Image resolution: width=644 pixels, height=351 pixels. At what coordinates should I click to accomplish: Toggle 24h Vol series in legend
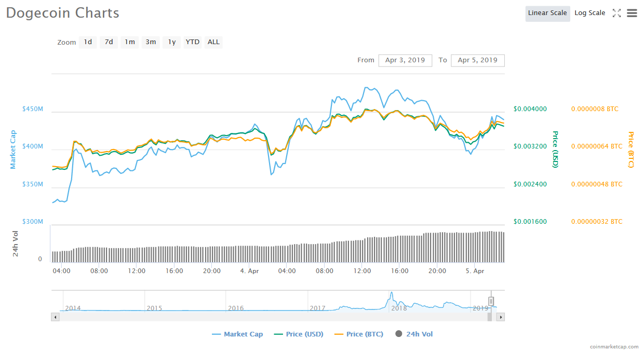click(414, 334)
